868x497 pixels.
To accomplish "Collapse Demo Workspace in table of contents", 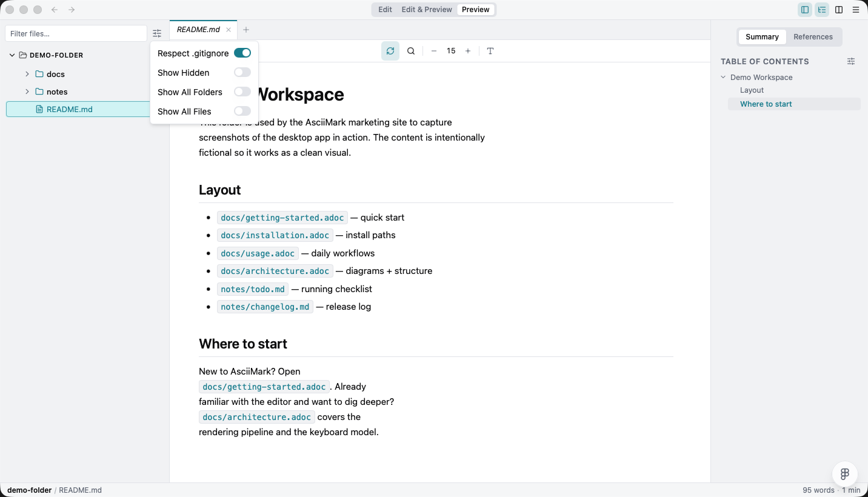I will (x=724, y=78).
